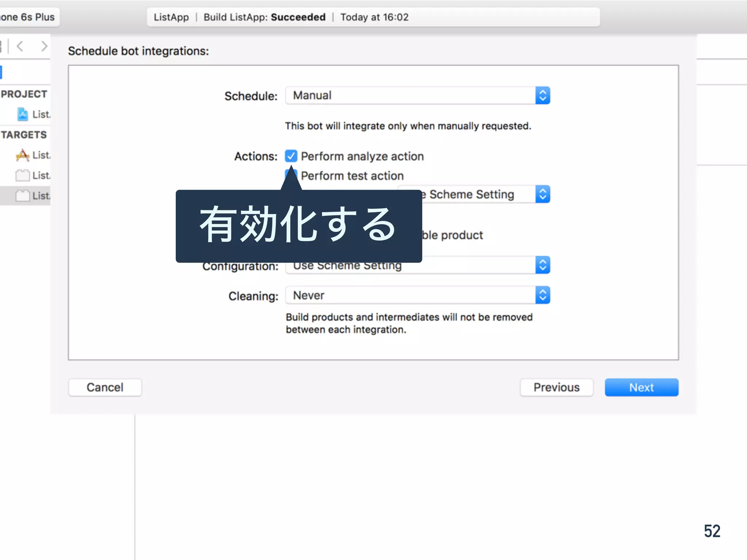
Task: Click the Cancel button
Action: (105, 387)
